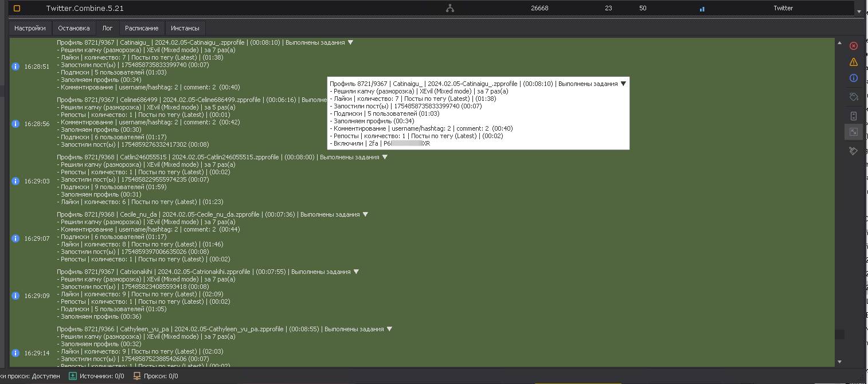The width and height of the screenshot is (868, 384).
Task: Click post ID 1754858234085593418
Action: click(x=154, y=287)
